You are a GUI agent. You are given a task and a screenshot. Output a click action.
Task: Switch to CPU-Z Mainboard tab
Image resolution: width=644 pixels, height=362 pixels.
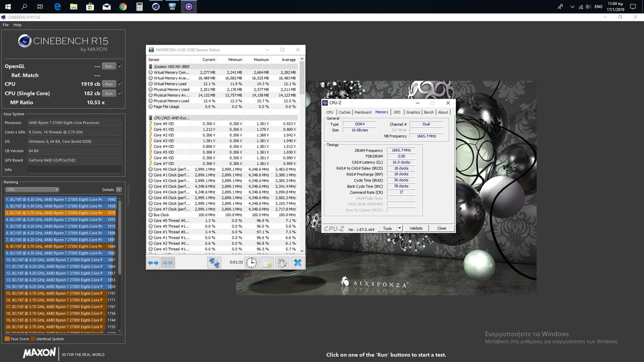[x=363, y=112]
